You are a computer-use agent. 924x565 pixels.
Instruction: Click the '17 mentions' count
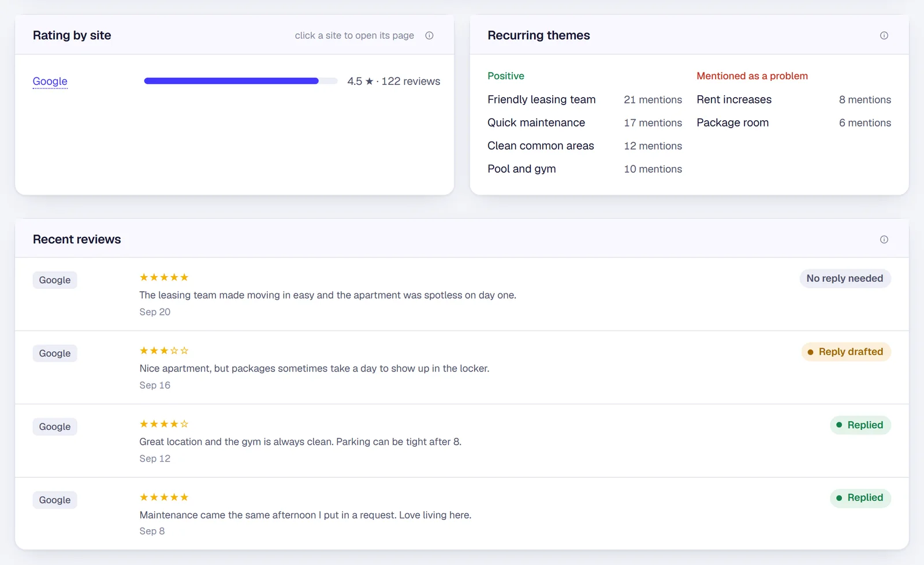[x=653, y=123]
